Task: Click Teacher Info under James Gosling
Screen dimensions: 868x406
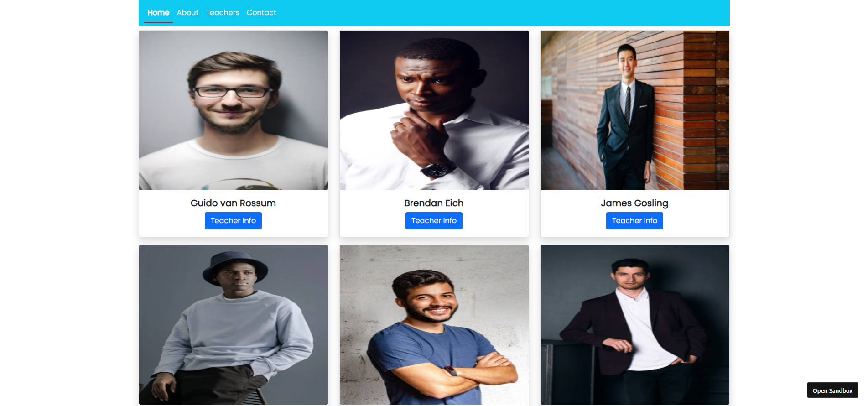Action: [634, 221]
